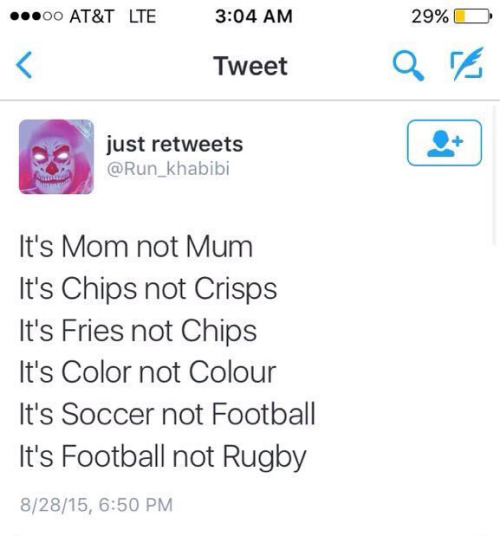Follow user with the add-person button
Viewport: 500px width, 536px height.
[x=444, y=143]
